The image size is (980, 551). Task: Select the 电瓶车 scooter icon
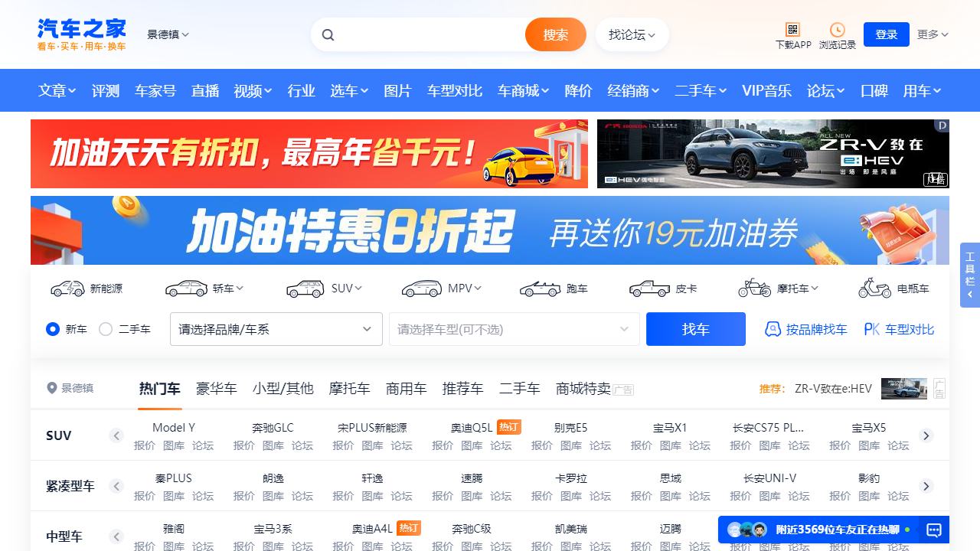(874, 288)
